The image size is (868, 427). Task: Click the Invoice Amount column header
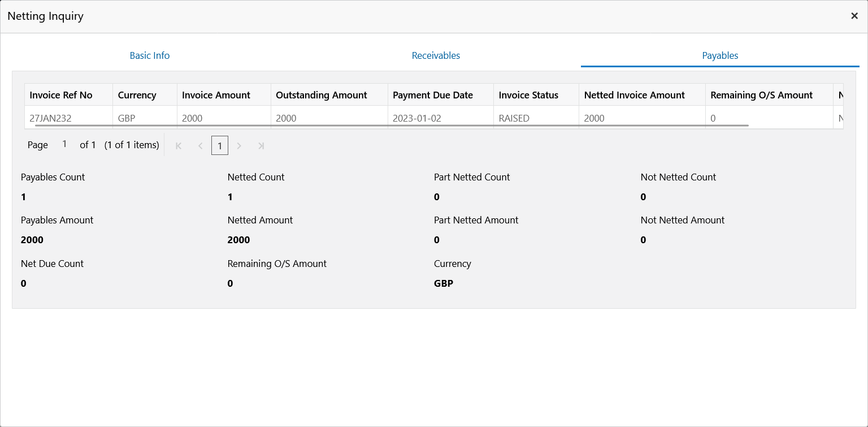pos(224,95)
